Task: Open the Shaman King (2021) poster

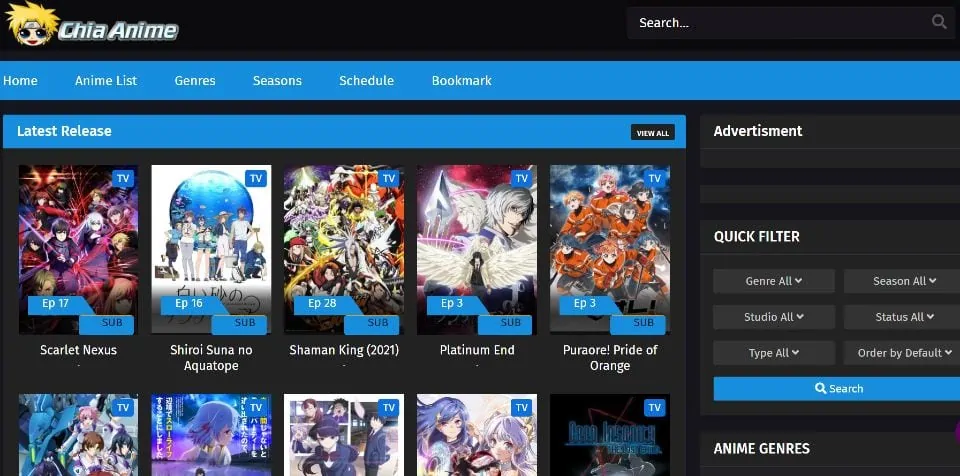Action: click(344, 249)
